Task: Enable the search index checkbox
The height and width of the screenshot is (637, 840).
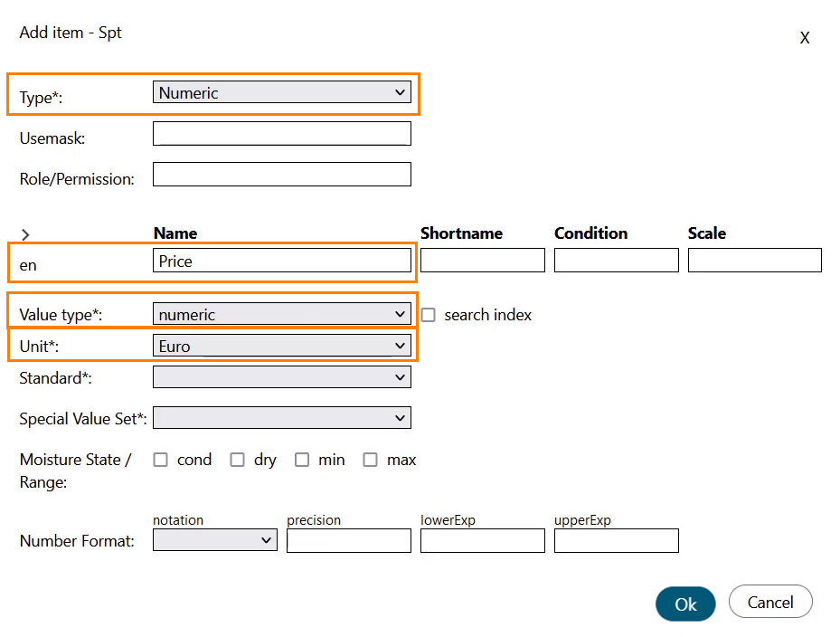Action: coord(429,315)
